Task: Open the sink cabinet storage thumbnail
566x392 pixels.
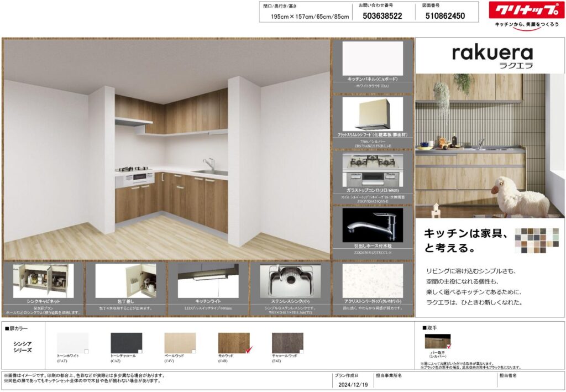Action: coord(43,280)
